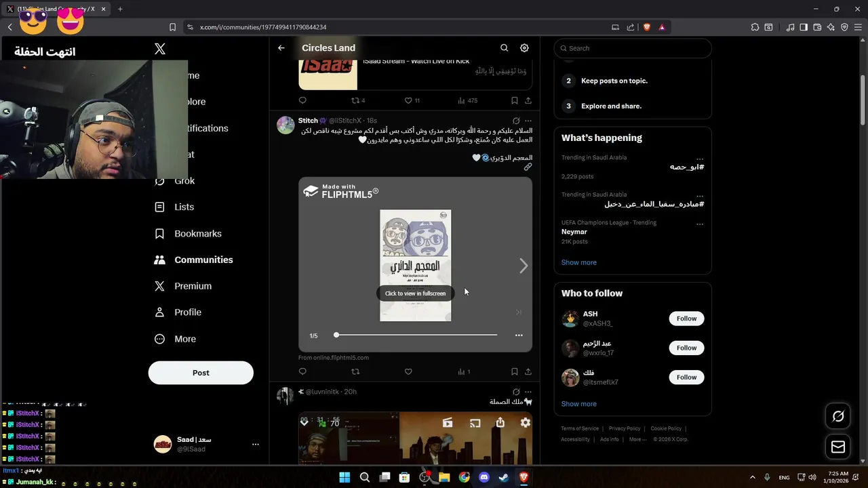
Task: Open Windows Start menu
Action: (x=344, y=477)
